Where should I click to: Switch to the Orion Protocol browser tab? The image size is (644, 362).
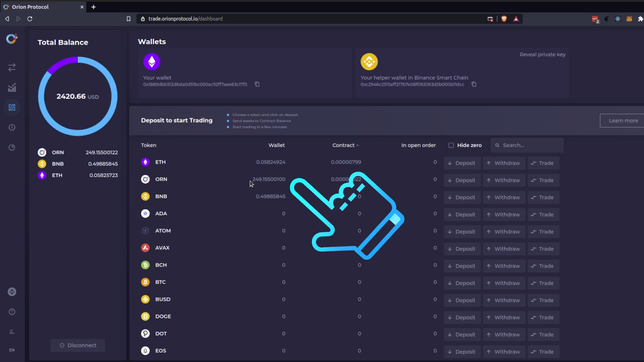pyautogui.click(x=43, y=7)
